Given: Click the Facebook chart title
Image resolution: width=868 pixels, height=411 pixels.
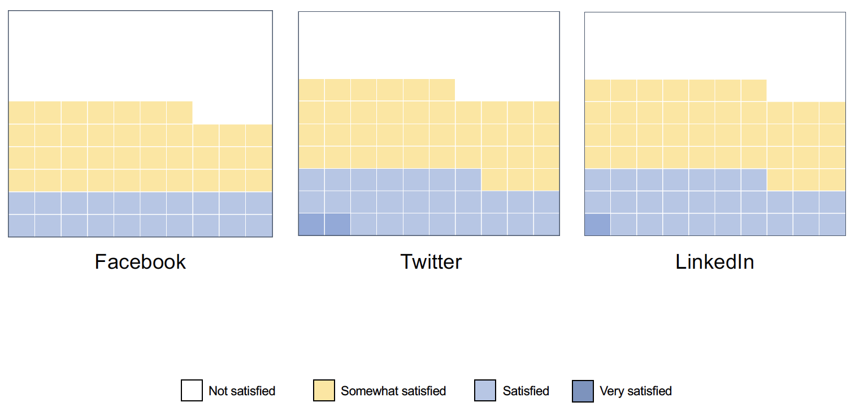Looking at the screenshot, I should coord(140,262).
